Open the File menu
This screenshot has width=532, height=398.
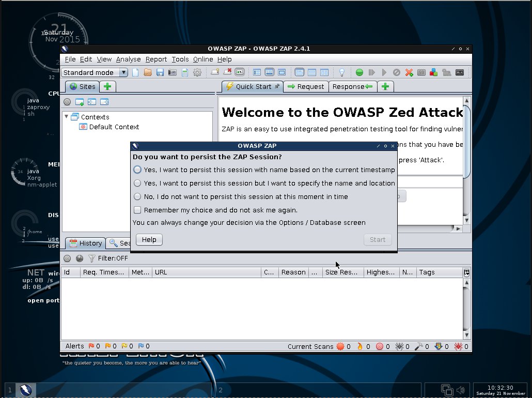click(70, 59)
